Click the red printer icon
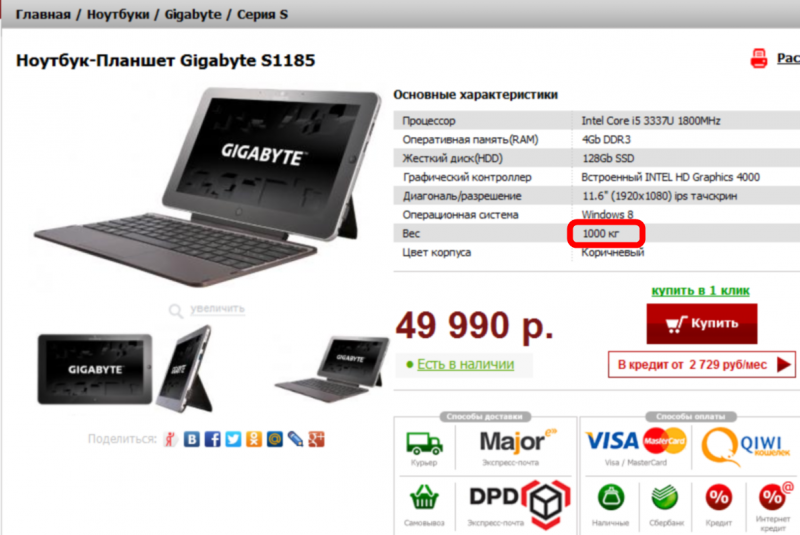800x535 pixels. pyautogui.click(x=759, y=58)
